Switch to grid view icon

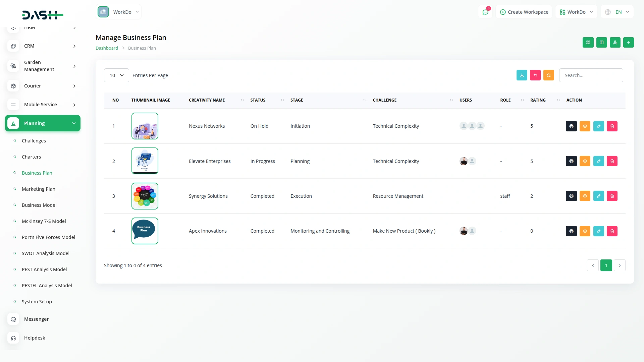point(588,43)
